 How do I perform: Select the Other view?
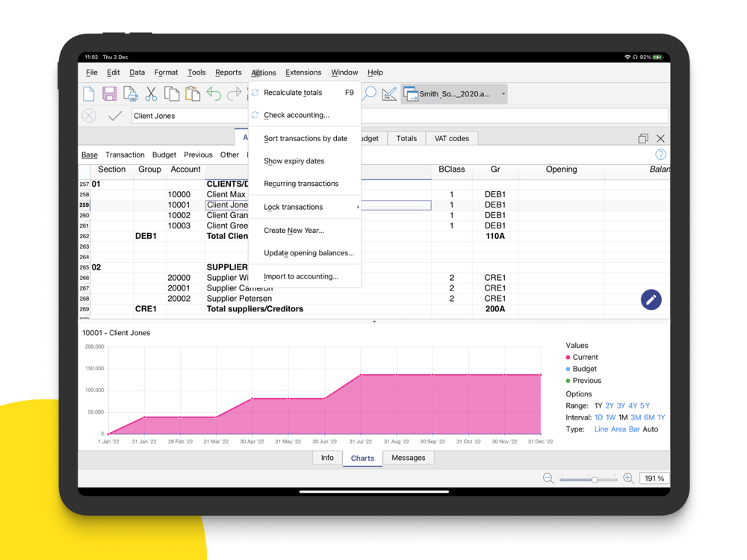229,155
